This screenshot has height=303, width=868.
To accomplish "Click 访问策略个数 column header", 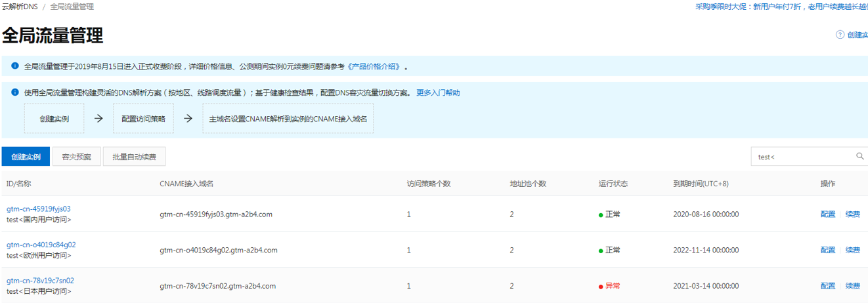I will point(429,184).
